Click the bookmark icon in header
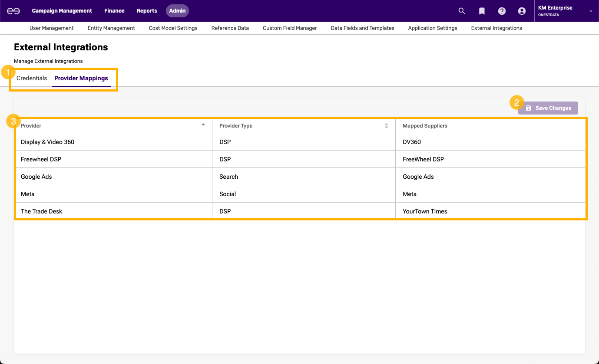 pyautogui.click(x=482, y=11)
